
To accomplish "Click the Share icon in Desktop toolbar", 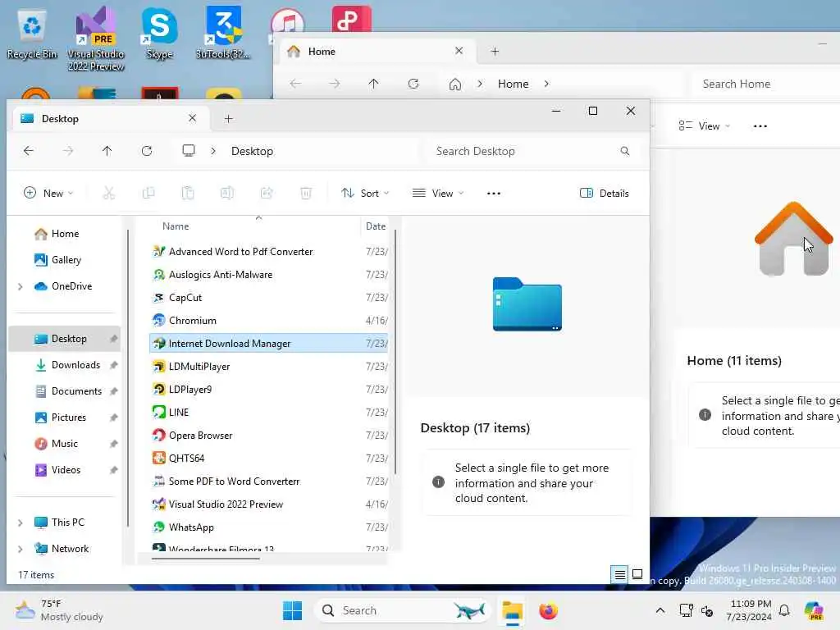I will [267, 193].
